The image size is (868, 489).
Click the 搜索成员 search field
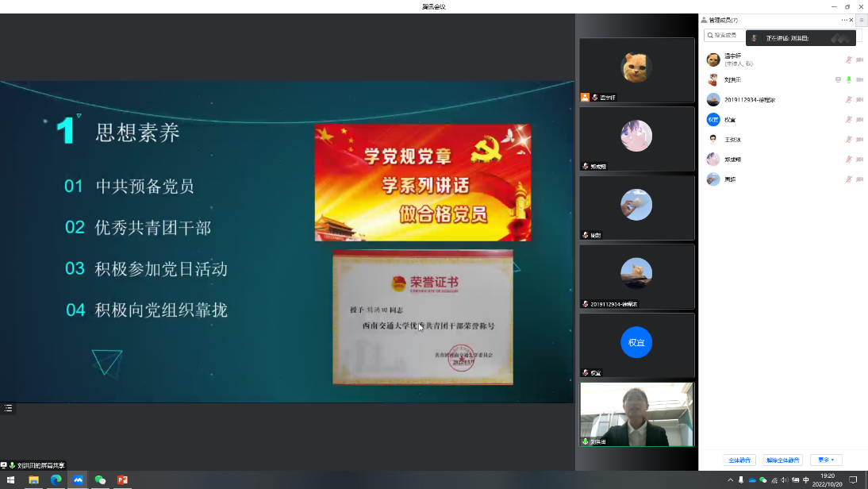[725, 35]
